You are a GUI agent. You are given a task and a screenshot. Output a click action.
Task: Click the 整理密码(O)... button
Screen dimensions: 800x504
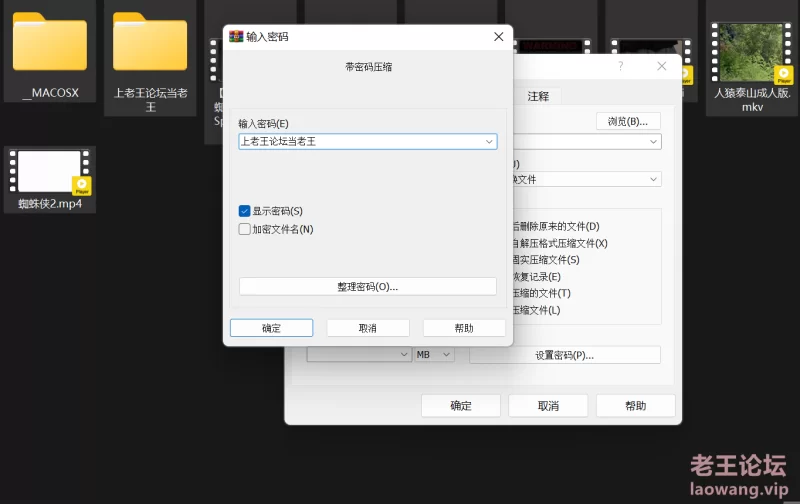(367, 286)
